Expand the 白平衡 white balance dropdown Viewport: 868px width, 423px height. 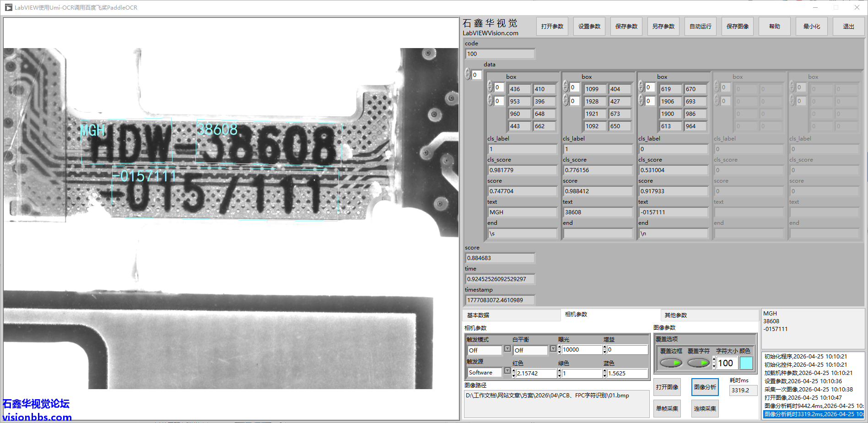[x=553, y=349]
